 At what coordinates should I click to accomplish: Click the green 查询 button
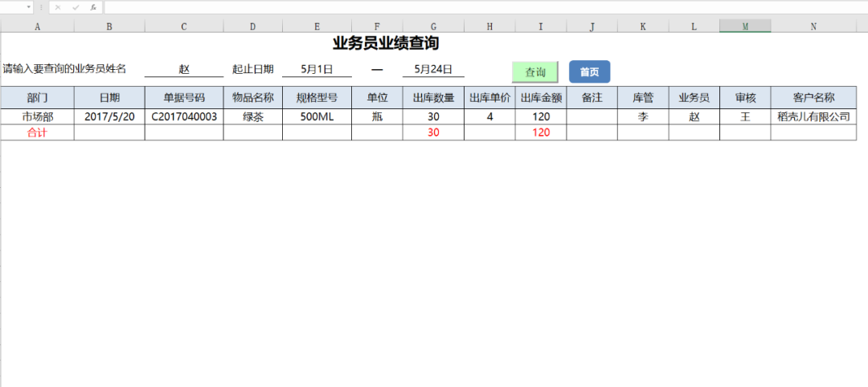coord(535,72)
